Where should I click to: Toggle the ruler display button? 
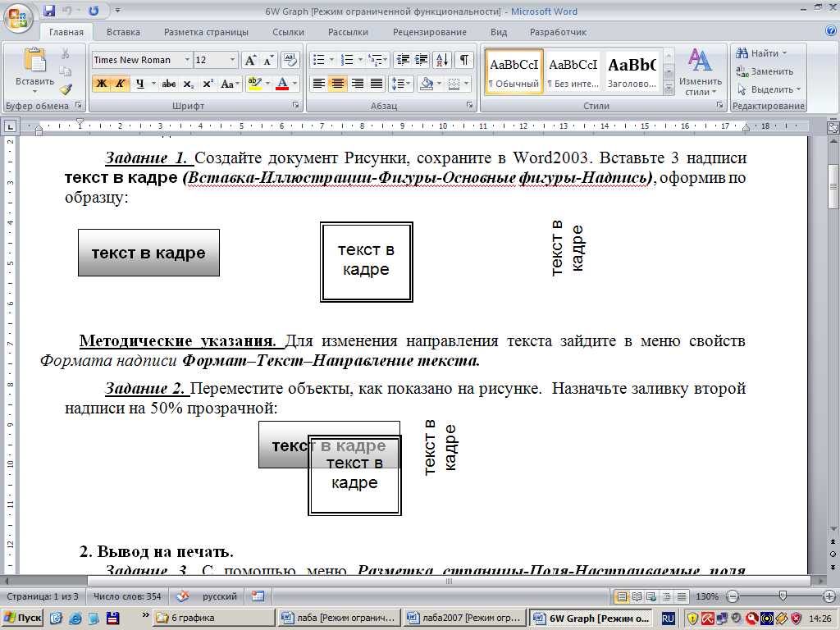coord(833,127)
